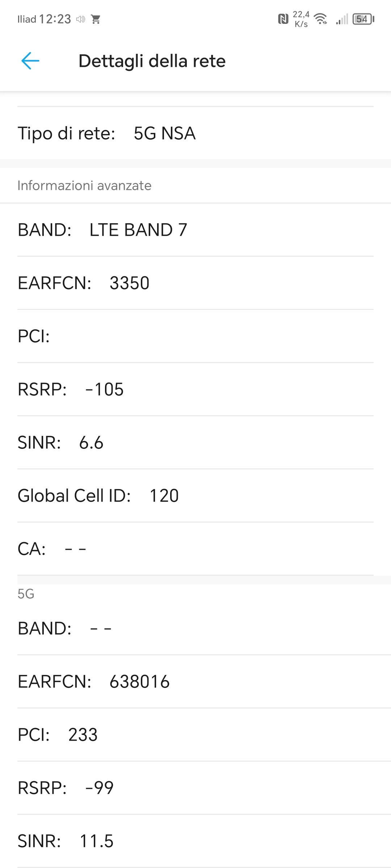Tap the EARFCN 638016 row
Image resolution: width=391 pixels, height=868 pixels.
pos(195,681)
